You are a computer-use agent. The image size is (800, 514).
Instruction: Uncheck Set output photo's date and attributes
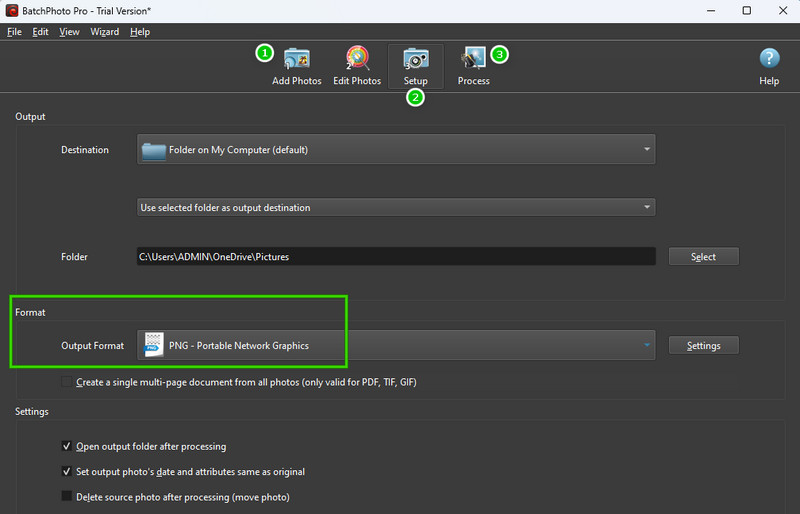67,471
